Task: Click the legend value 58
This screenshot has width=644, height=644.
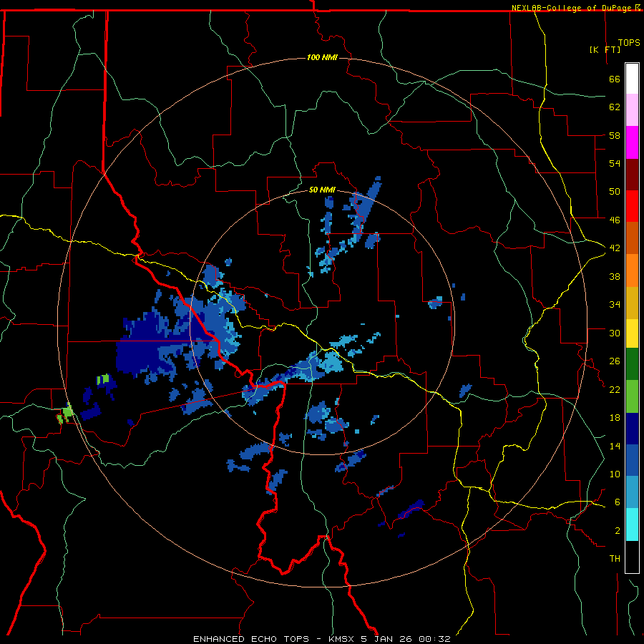Action: (x=615, y=135)
